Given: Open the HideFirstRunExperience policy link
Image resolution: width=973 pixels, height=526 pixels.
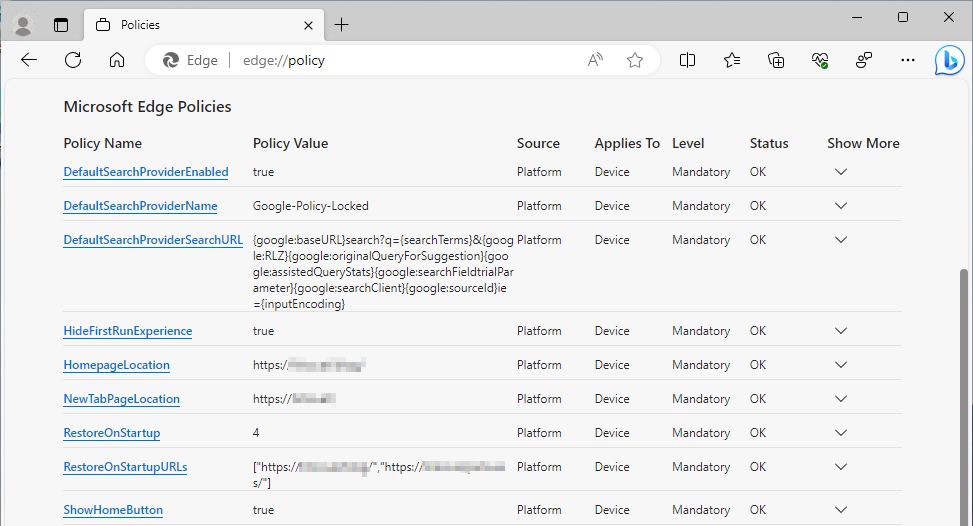Looking at the screenshot, I should click(128, 331).
